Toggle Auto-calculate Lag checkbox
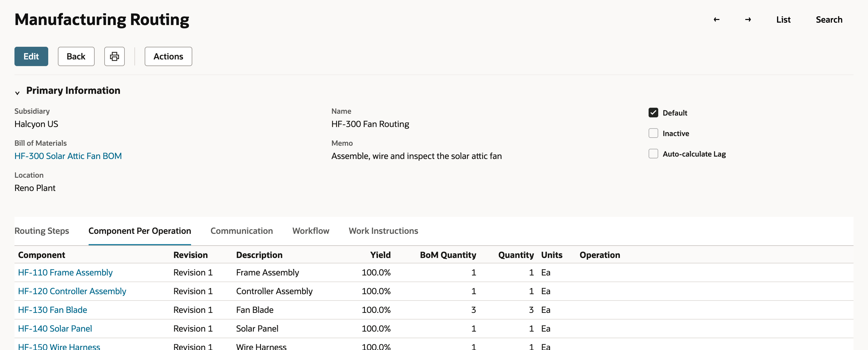 pyautogui.click(x=653, y=154)
